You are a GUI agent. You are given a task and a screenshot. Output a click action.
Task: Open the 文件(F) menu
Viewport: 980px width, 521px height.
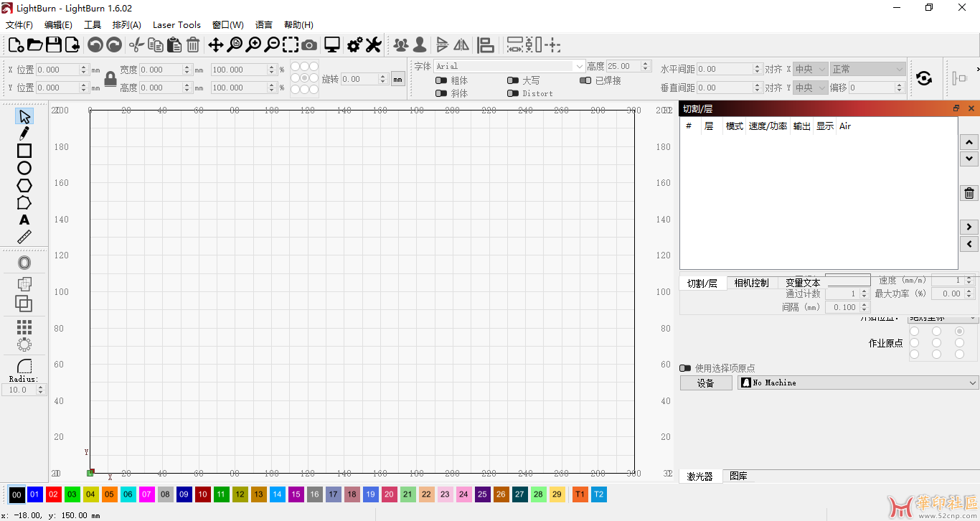19,24
